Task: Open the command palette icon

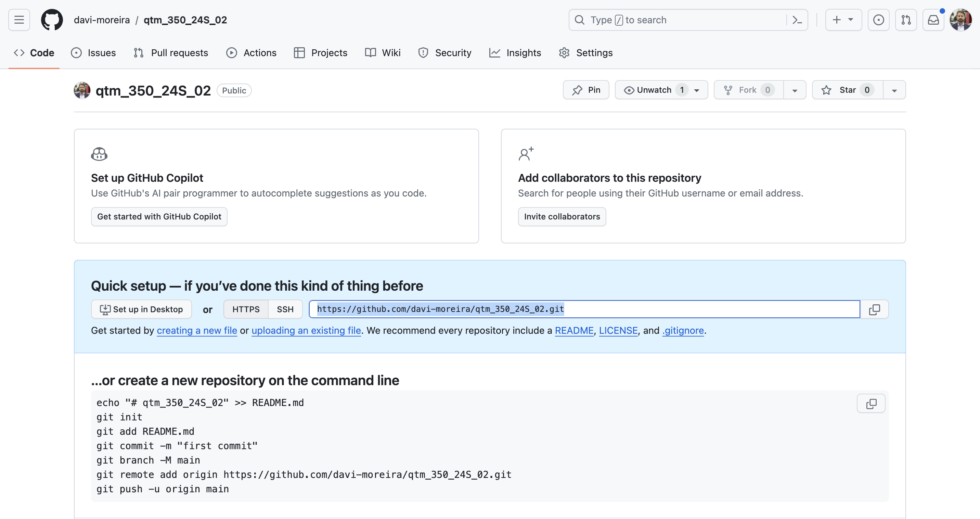Action: point(797,20)
